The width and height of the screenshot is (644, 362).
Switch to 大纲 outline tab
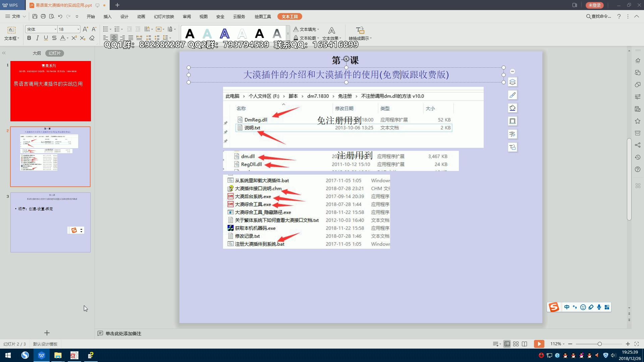coord(37,53)
